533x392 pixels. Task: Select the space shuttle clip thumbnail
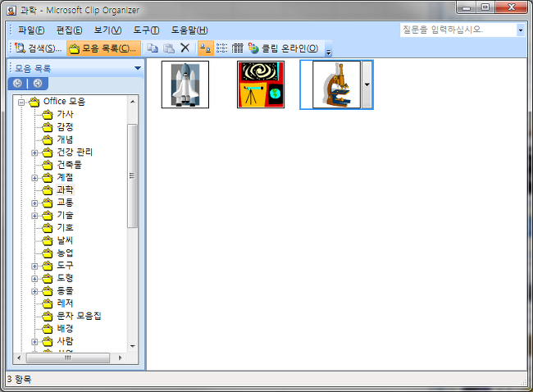(185, 84)
